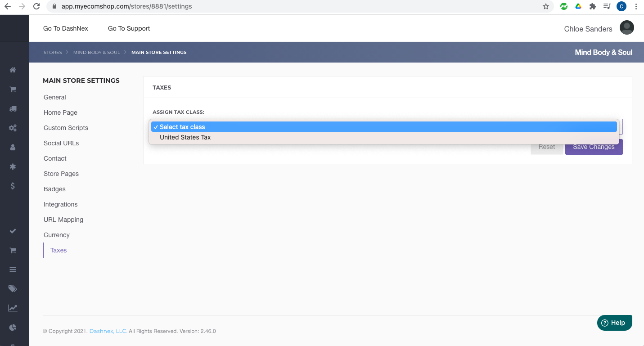The height and width of the screenshot is (346, 644).
Task: Open the puzzle piece Extensions menu
Action: click(x=592, y=6)
